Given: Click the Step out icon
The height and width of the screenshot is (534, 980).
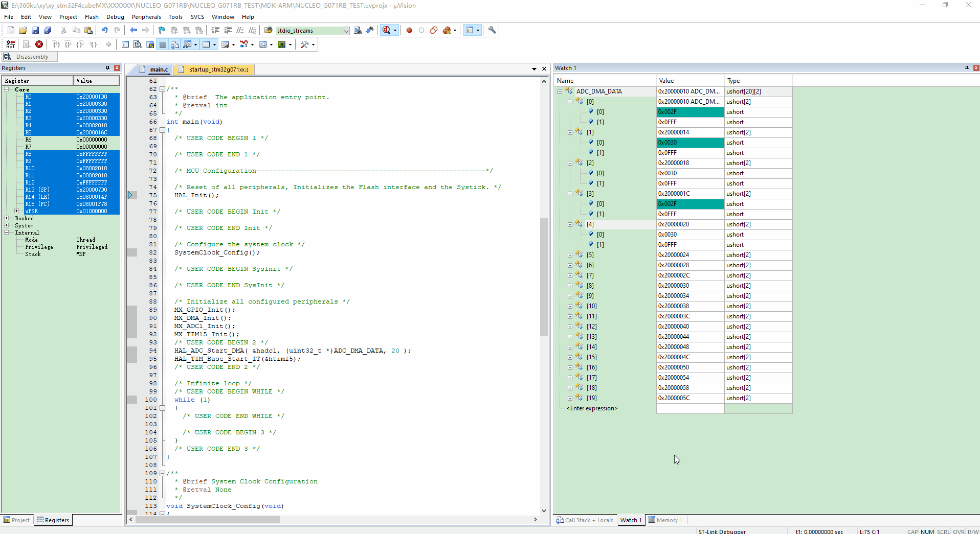Looking at the screenshot, I should 81,44.
